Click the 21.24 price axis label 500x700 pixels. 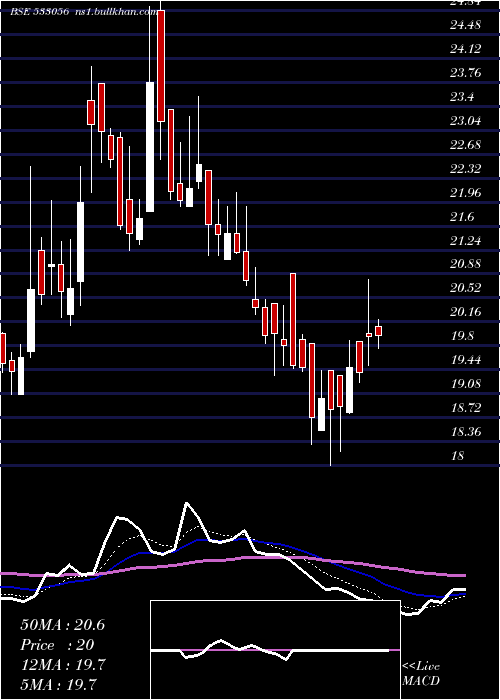[466, 241]
